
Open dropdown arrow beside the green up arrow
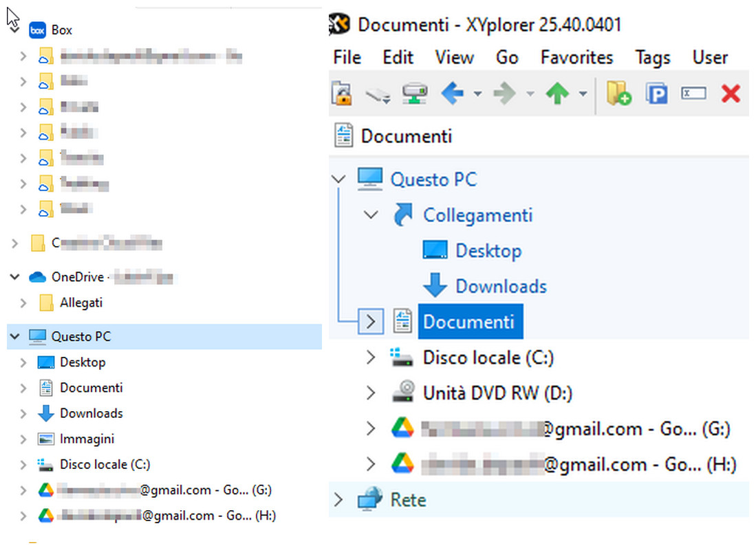[583, 94]
